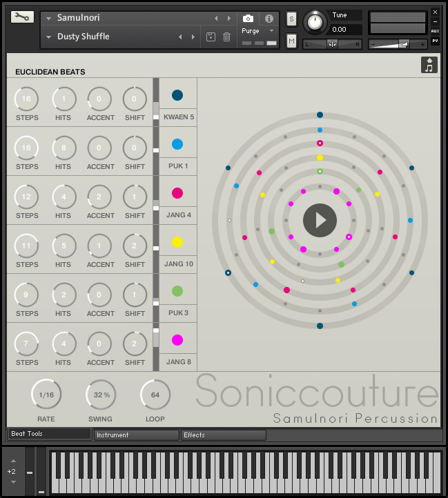Open the Dusty Shuffle snapshot dropdown
Image resolution: width=448 pixels, height=498 pixels.
(x=48, y=37)
